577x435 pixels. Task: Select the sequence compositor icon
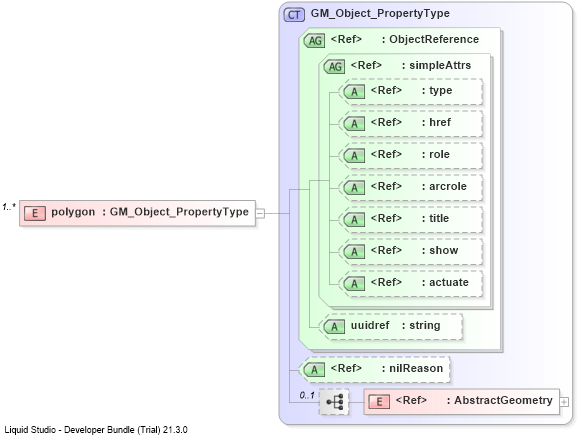(x=334, y=402)
